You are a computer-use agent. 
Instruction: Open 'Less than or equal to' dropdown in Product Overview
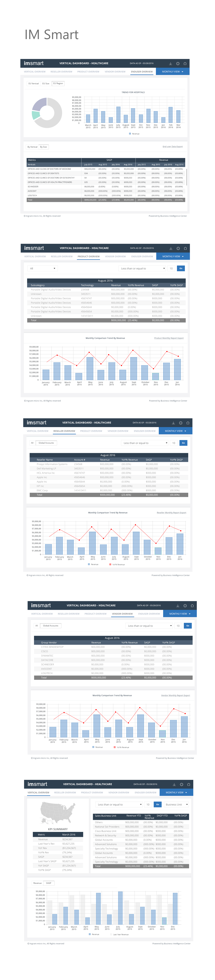click(142, 269)
